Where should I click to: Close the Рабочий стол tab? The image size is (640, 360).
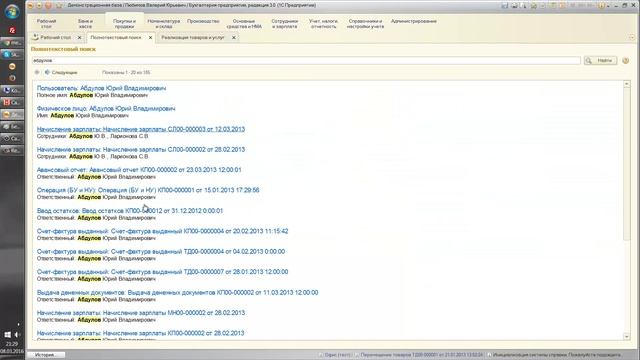coord(79,38)
